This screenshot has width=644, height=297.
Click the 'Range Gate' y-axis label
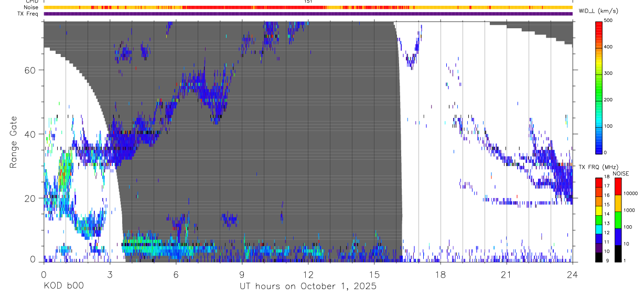[x=13, y=142]
